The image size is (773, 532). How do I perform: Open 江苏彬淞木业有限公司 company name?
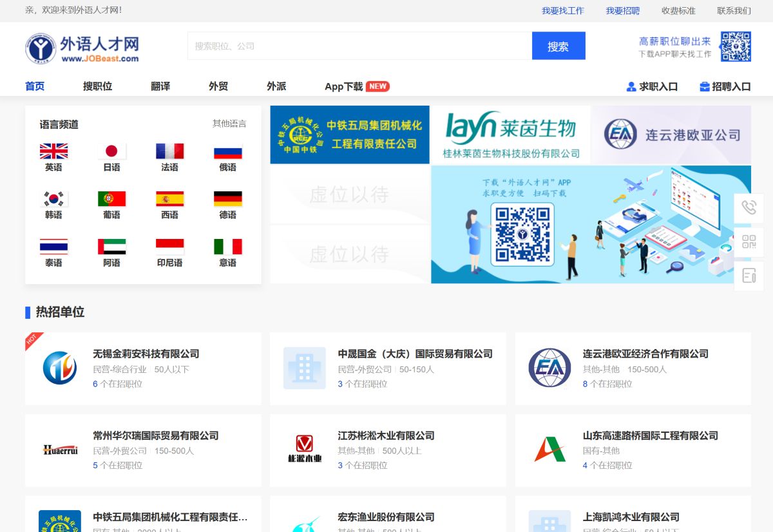tap(386, 435)
